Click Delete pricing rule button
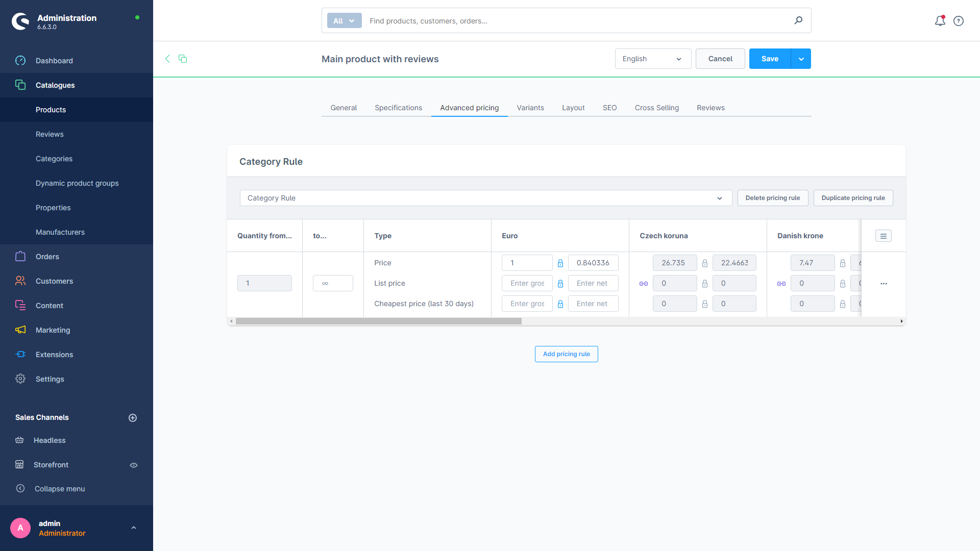This screenshot has width=980, height=551. 773,198
